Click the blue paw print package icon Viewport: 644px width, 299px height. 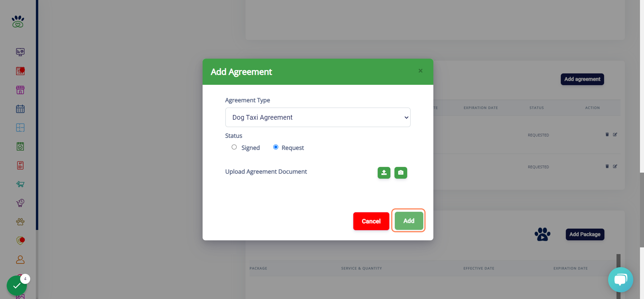(x=542, y=234)
